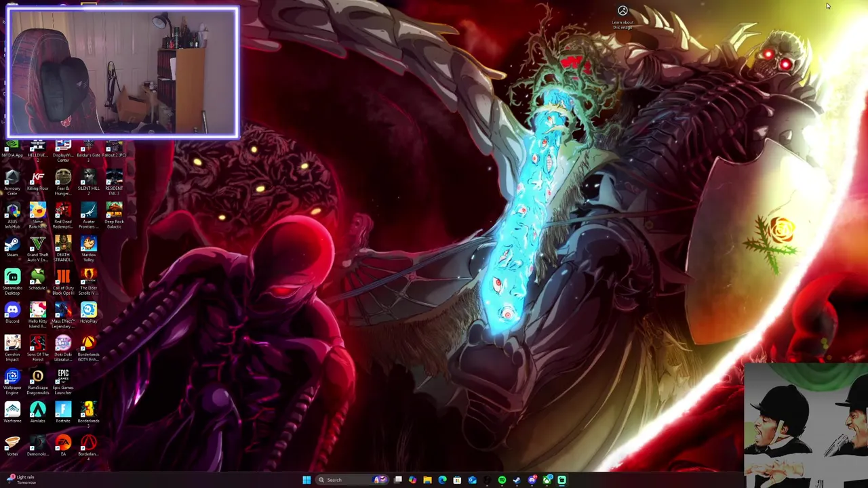Open Outlook from the taskbar
868x488 pixels.
click(472, 480)
